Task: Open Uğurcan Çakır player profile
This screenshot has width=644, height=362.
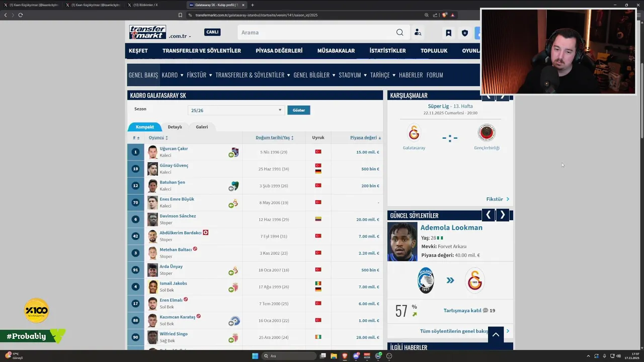Action: (x=174, y=148)
